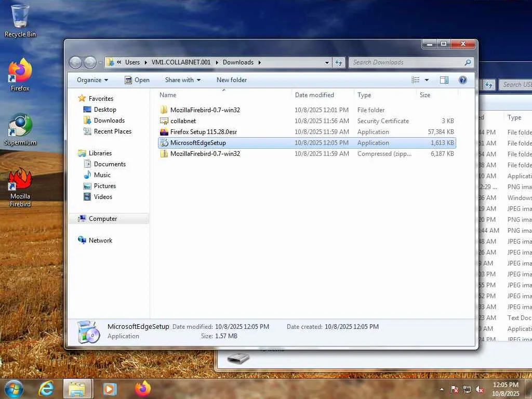
Task: Select Favorites in the navigation pane
Action: [101, 98]
